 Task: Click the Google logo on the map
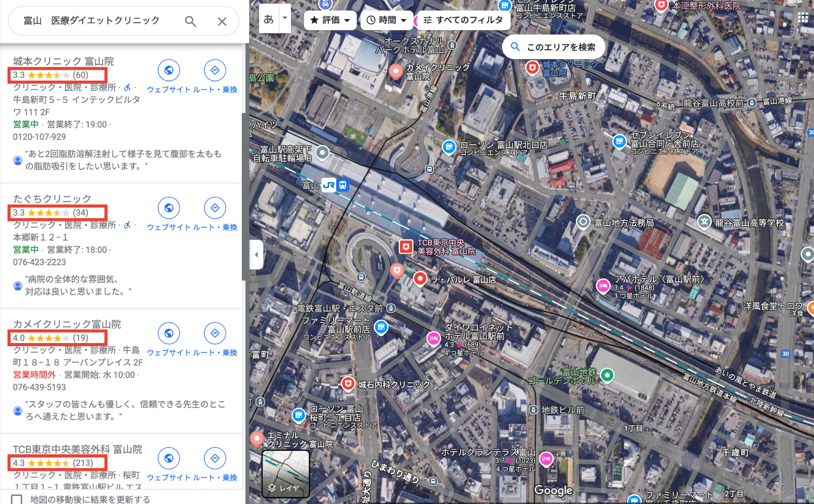(553, 490)
